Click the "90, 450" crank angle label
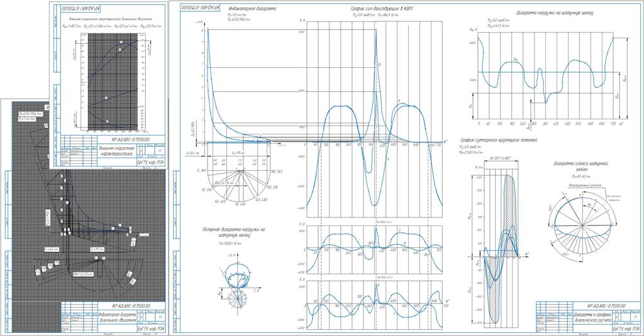The image size is (644, 336). point(240,204)
